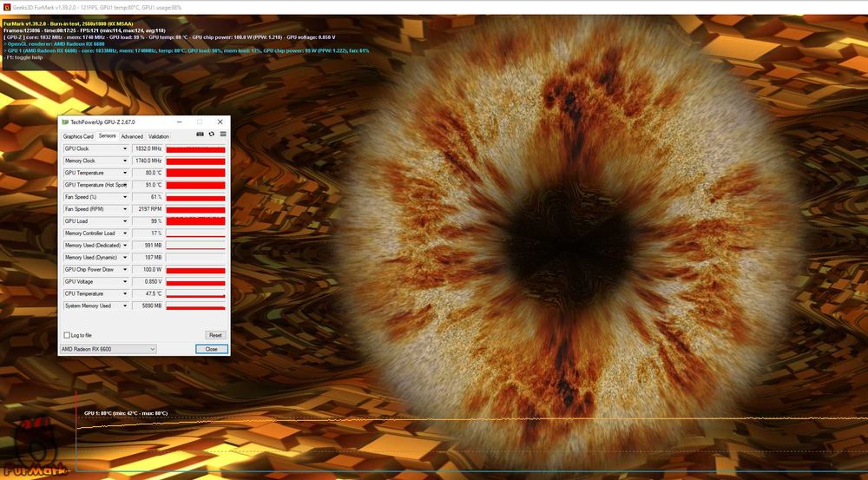
Task: Click the 991 MB dedicated memory value
Action: pyautogui.click(x=148, y=246)
